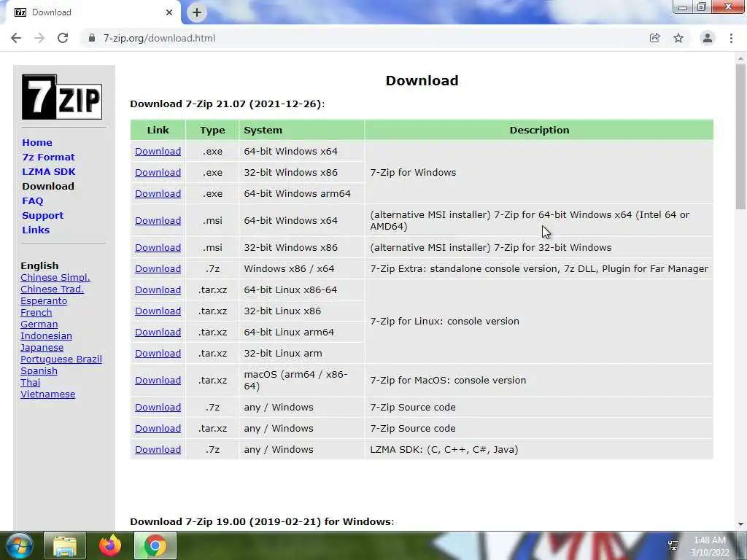Click the page vertical scrollbar thumb
The height and width of the screenshot is (560, 747).
pos(740,137)
